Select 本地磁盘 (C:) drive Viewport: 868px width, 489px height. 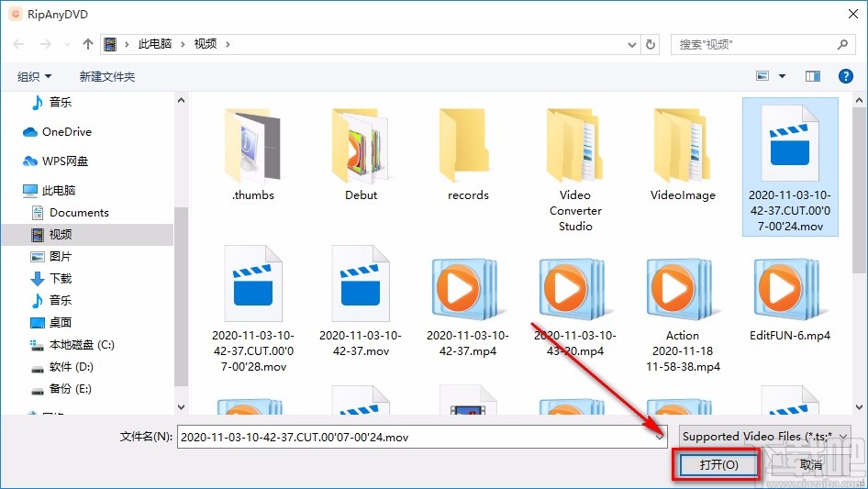point(72,344)
